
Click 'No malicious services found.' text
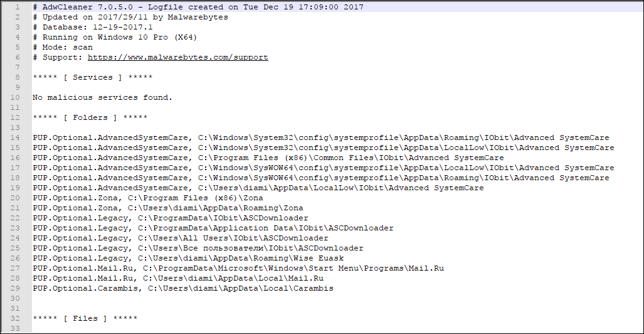103,97
